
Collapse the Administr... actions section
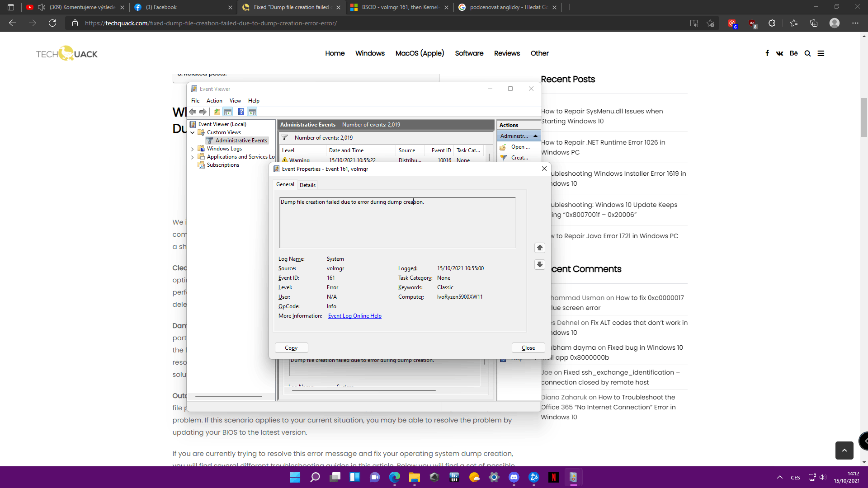[535, 136]
